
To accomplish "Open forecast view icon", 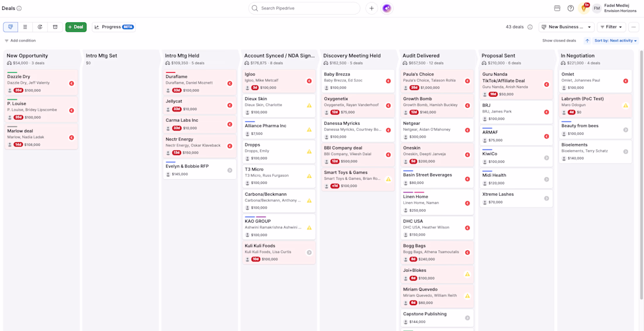I will 40,27.
